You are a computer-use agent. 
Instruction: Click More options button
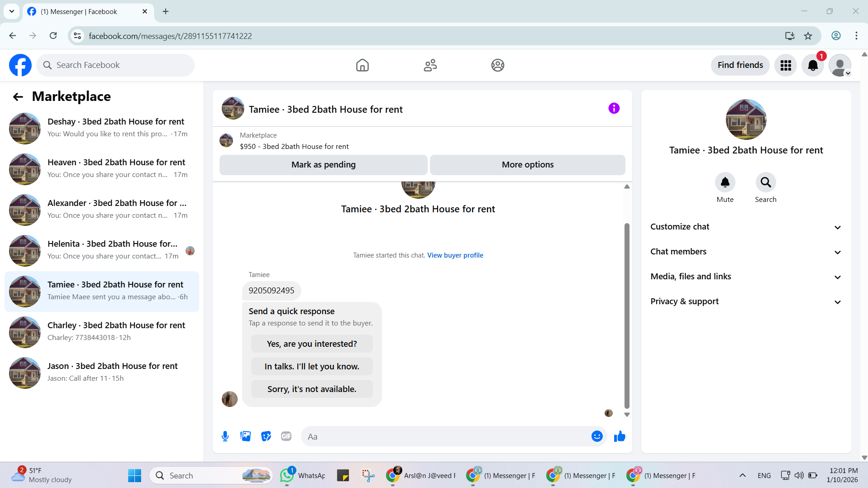pos(527,165)
